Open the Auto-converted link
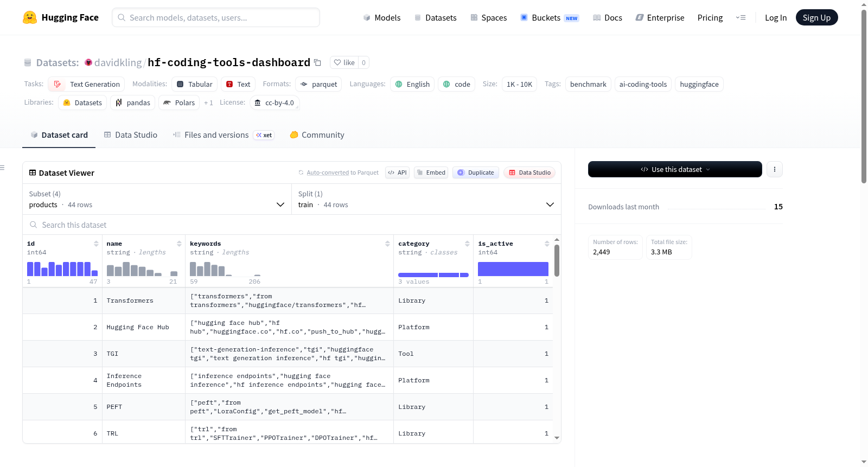Screen dimensions: 868x467 (x=328, y=172)
